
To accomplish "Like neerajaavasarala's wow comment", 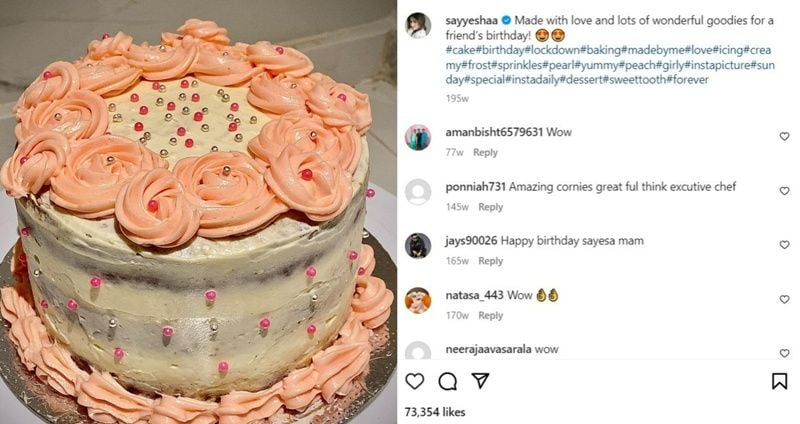I will coord(784,352).
